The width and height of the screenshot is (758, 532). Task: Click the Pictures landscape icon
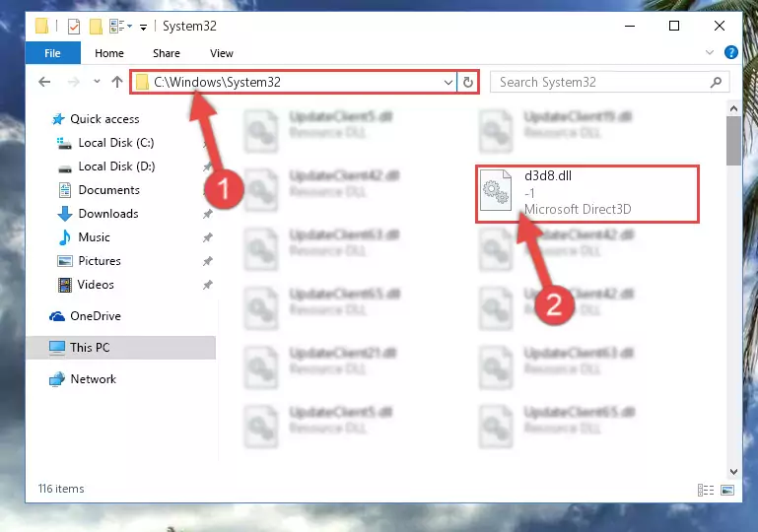click(65, 261)
